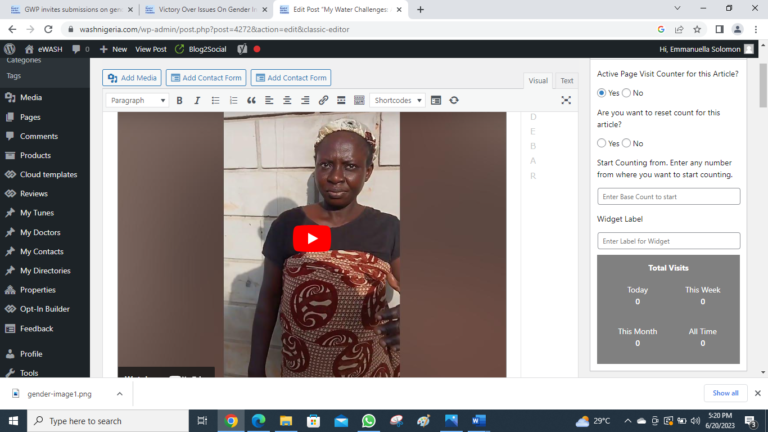Select Yes for Active Page Visit Counter
This screenshot has width=768, height=432.
(x=602, y=93)
